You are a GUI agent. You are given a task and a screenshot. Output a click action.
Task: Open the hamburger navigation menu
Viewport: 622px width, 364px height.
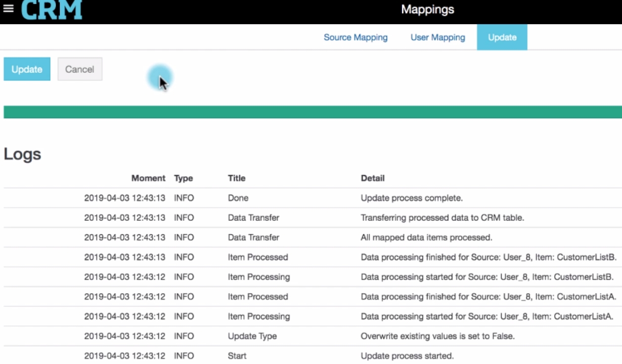8,9
